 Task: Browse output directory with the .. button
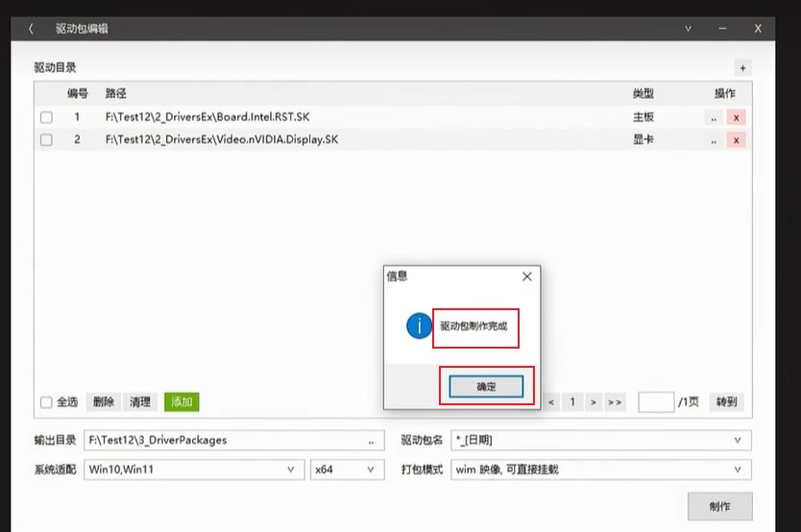[x=371, y=441]
